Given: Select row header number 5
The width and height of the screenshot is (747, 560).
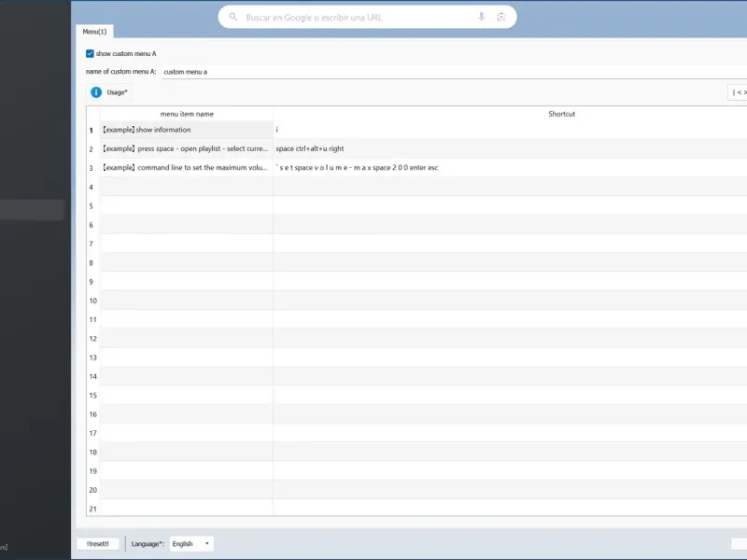Looking at the screenshot, I should pyautogui.click(x=93, y=205).
